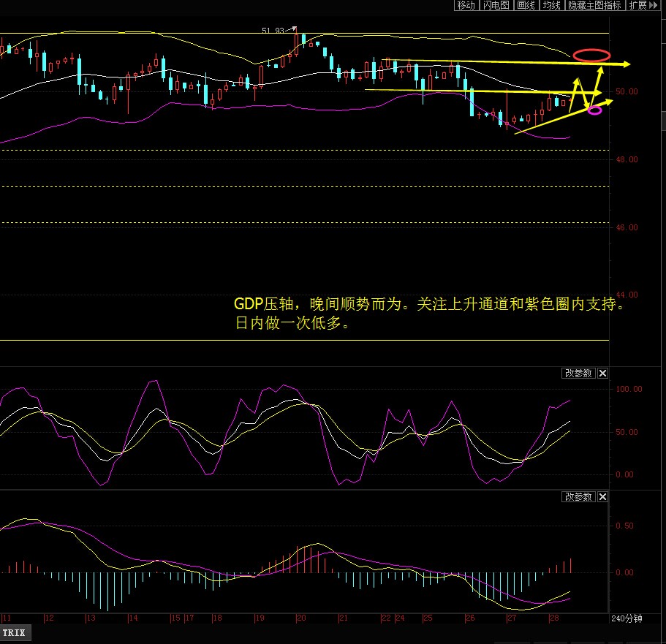Image resolution: width=666 pixels, height=644 pixels.
Task: Switch to 闪电图 lightning chart view
Action: (496, 5)
